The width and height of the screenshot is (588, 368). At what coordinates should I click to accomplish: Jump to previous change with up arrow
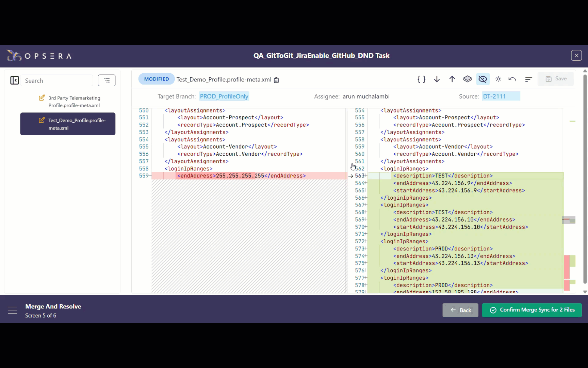(x=452, y=79)
